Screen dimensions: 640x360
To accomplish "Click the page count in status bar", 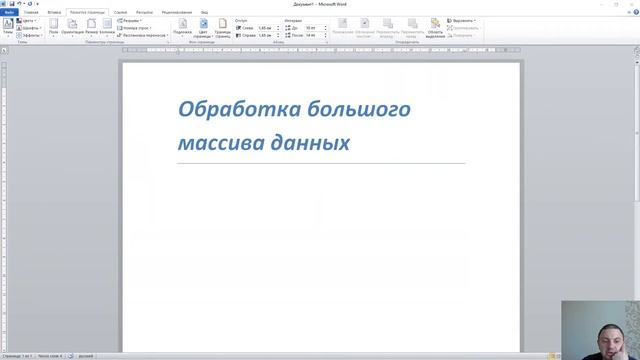I will pyautogui.click(x=17, y=356).
